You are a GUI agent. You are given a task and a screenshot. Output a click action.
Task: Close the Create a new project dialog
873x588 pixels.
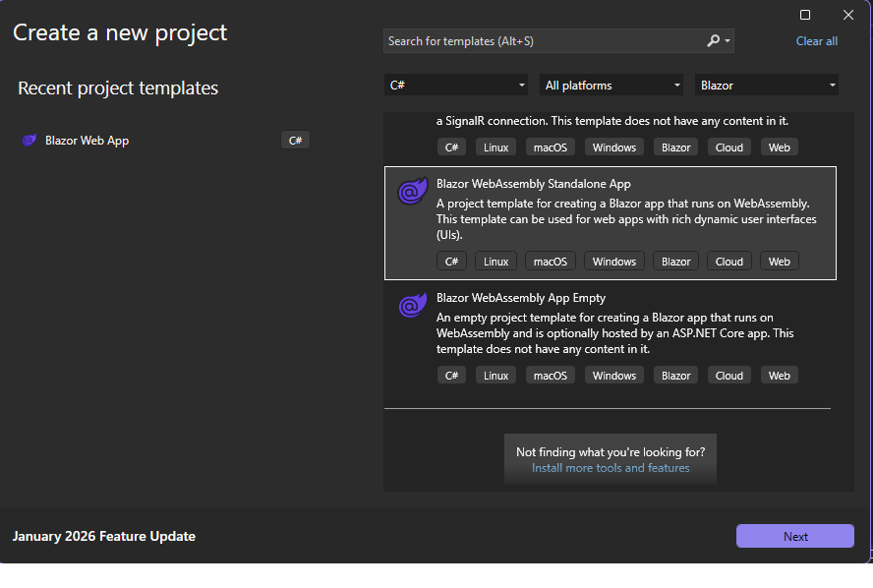(848, 15)
